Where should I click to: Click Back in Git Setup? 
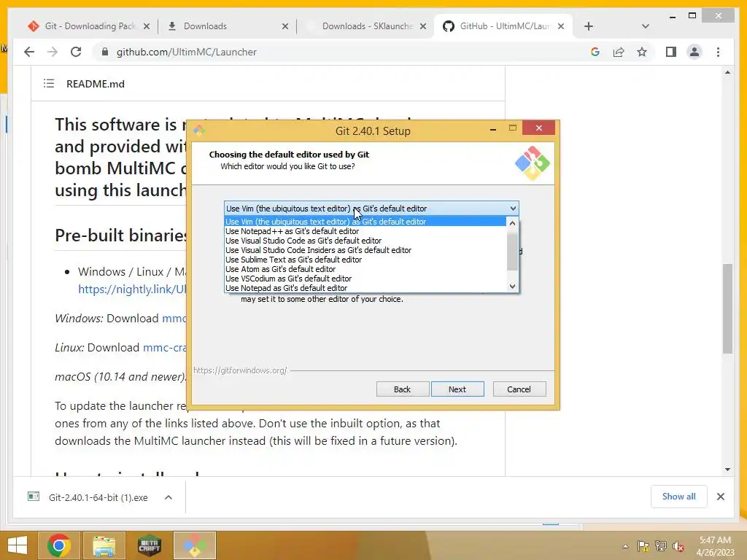coord(403,389)
